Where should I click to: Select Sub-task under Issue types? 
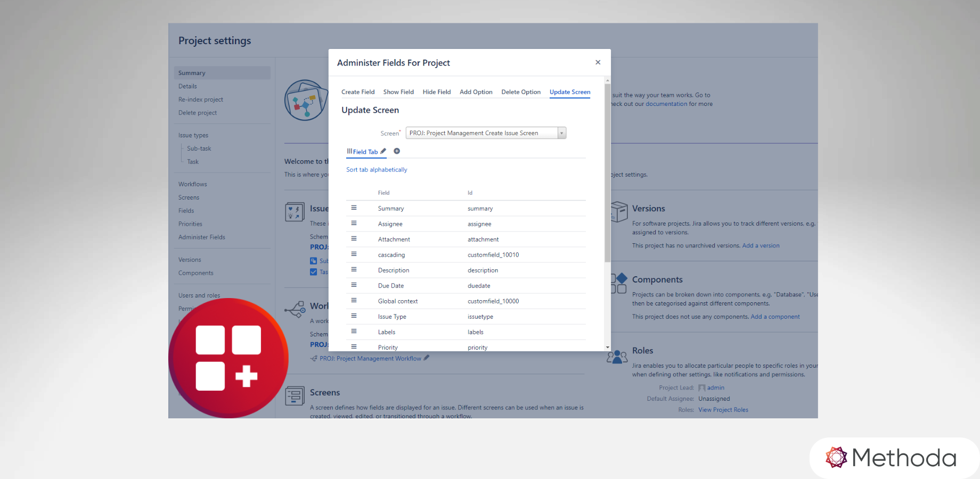pos(199,148)
